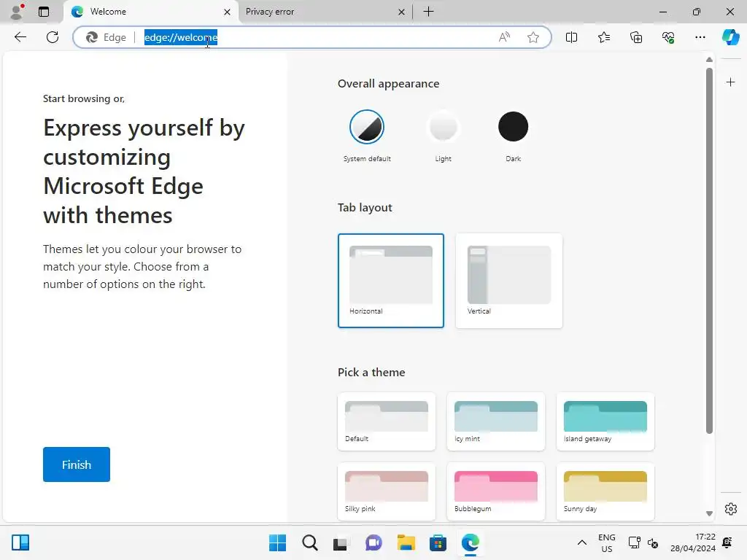Refresh the page
Viewport: 747px width, 560px height.
[x=53, y=37]
